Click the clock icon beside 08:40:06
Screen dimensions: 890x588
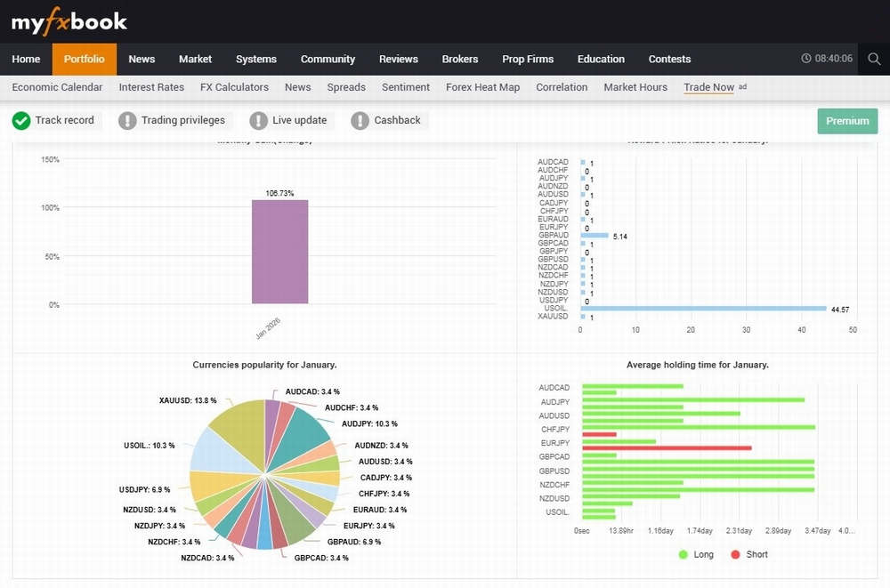pyautogui.click(x=806, y=59)
